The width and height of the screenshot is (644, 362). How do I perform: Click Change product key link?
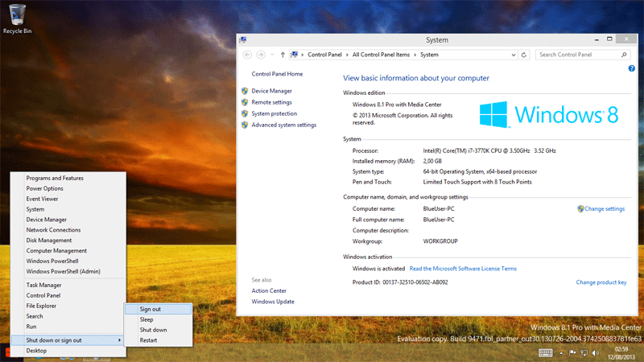coord(601,282)
